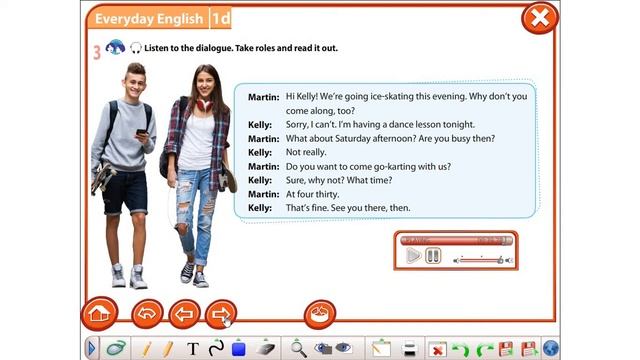This screenshot has height=360, width=640.
Task: Play the dialogue audio
Action: [x=413, y=256]
